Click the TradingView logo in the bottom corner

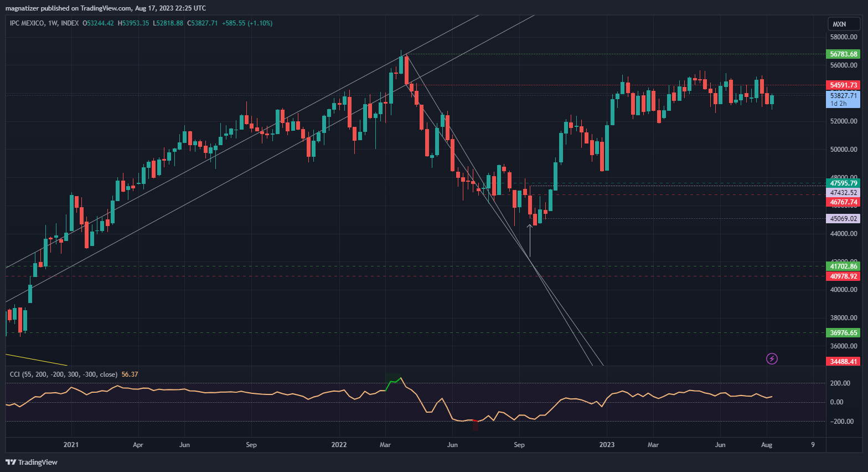tap(32, 462)
